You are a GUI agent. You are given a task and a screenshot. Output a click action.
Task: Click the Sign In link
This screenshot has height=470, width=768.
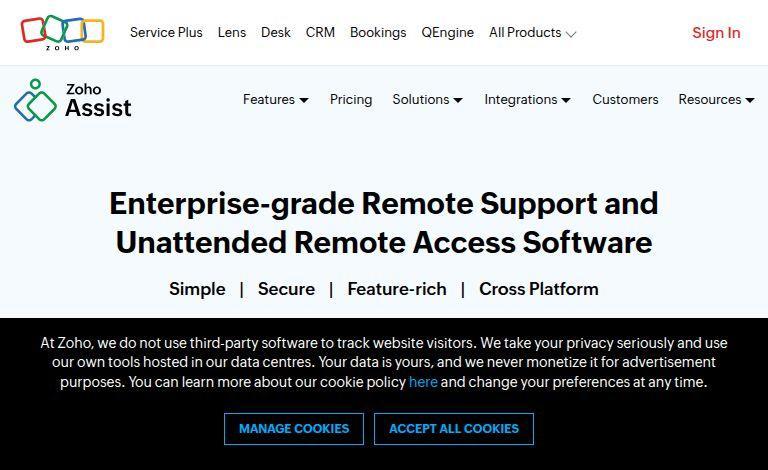point(716,33)
